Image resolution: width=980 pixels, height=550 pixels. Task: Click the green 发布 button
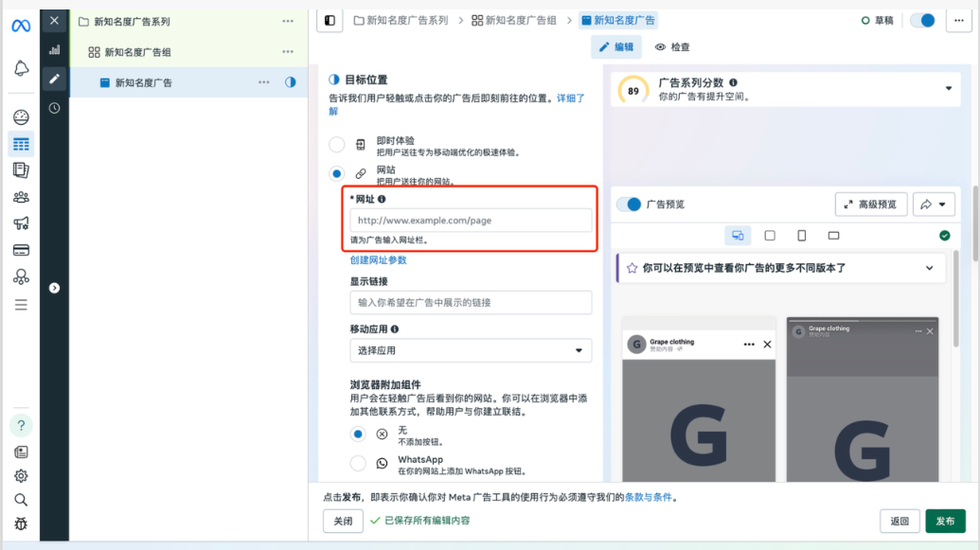point(945,521)
